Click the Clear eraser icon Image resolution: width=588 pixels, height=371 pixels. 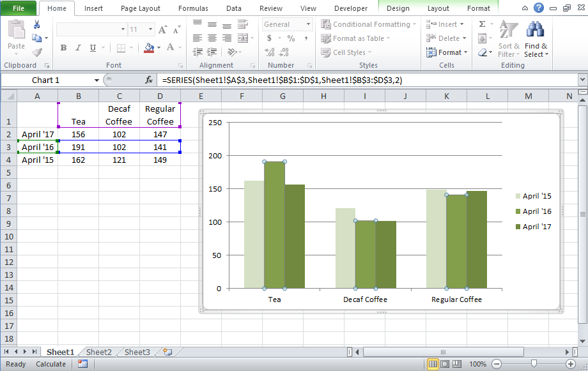(483, 52)
